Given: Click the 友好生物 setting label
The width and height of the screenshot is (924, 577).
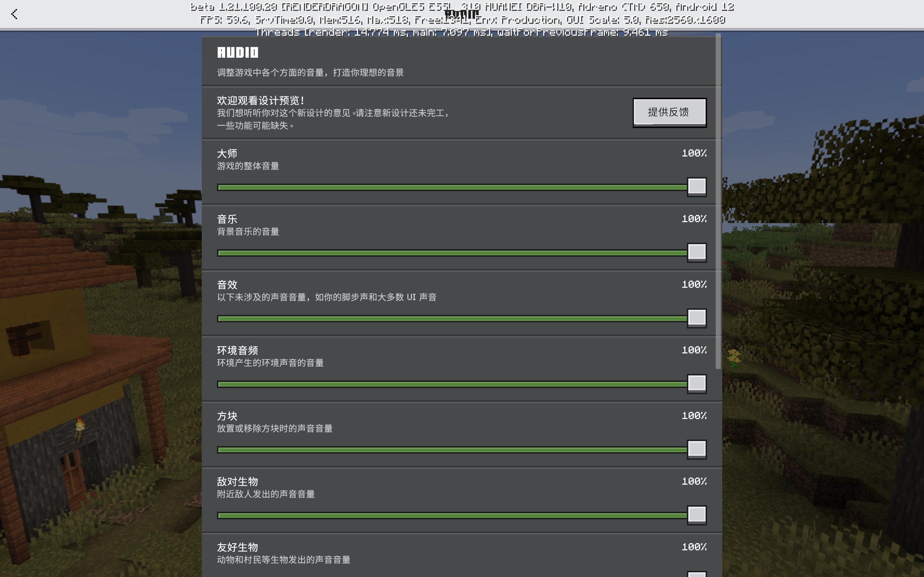Looking at the screenshot, I should 237,547.
